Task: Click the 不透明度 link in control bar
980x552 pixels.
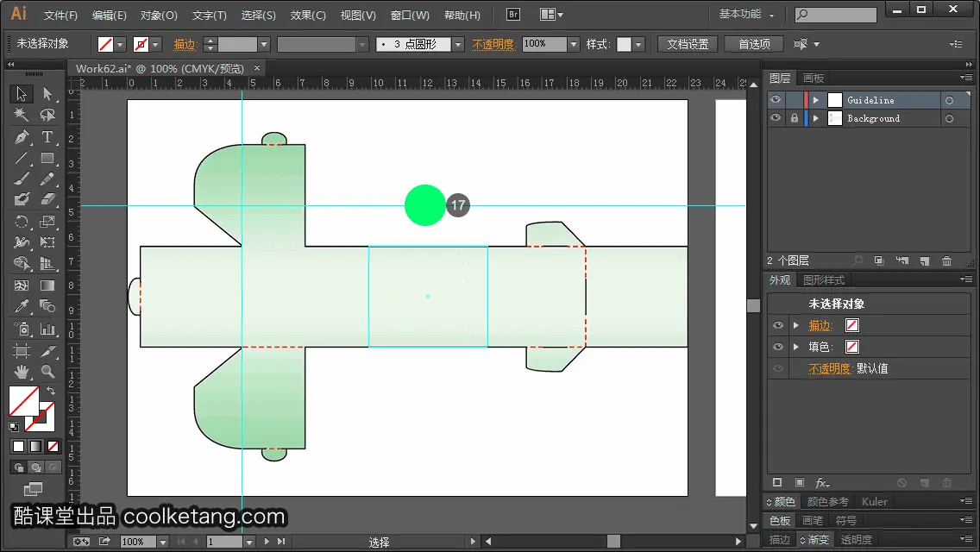Action: pos(493,44)
